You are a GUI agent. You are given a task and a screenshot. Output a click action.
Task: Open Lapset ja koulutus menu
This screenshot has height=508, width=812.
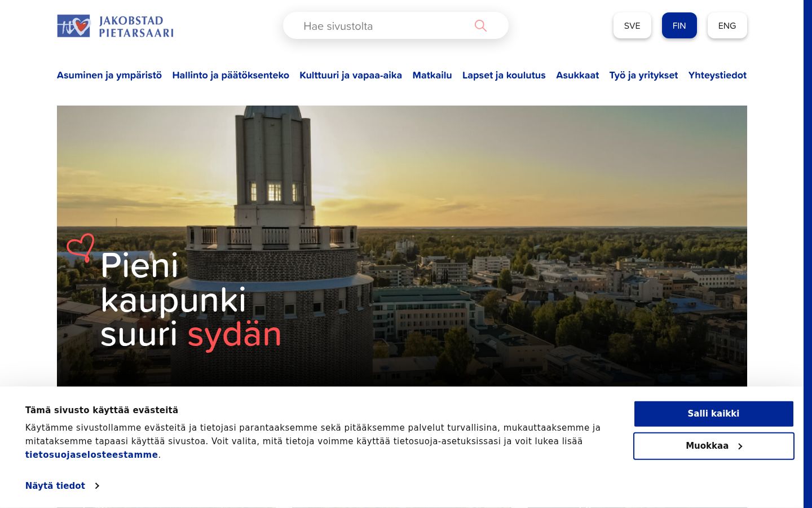tap(504, 75)
